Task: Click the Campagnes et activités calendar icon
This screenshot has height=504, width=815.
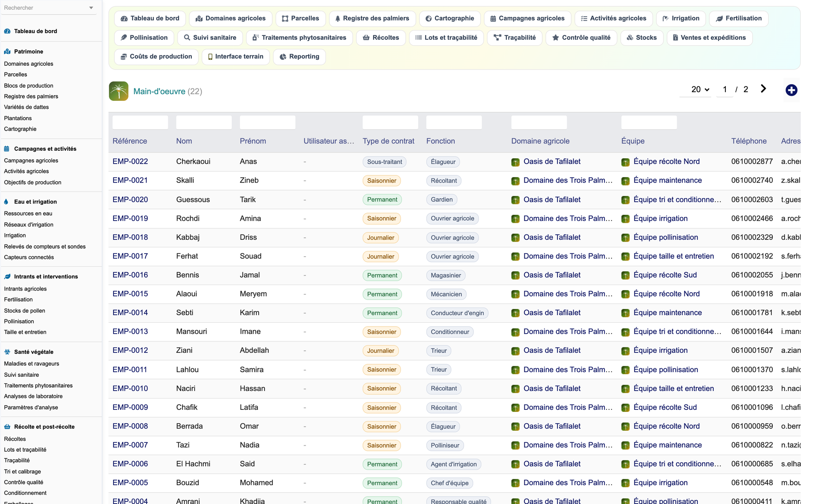Action: click(x=7, y=149)
